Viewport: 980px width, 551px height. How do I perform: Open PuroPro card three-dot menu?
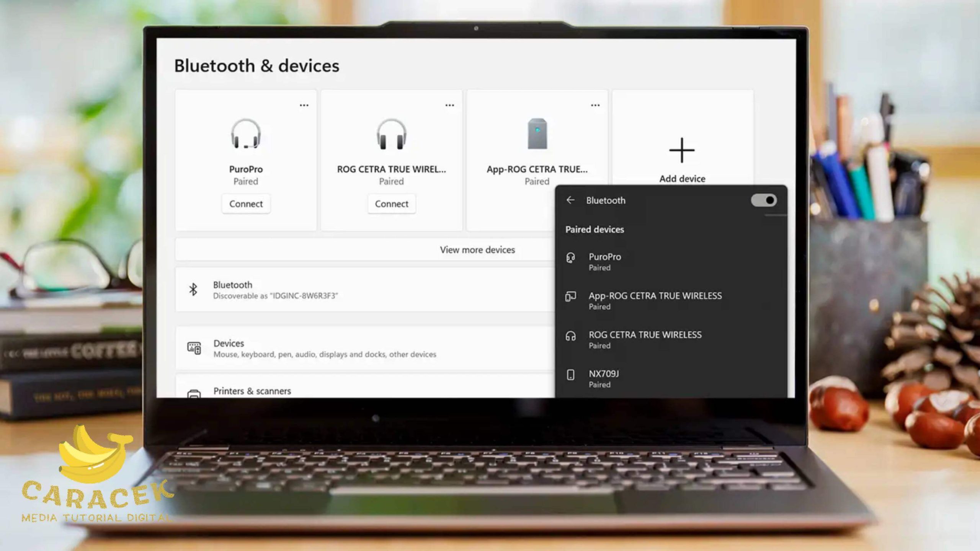point(304,105)
